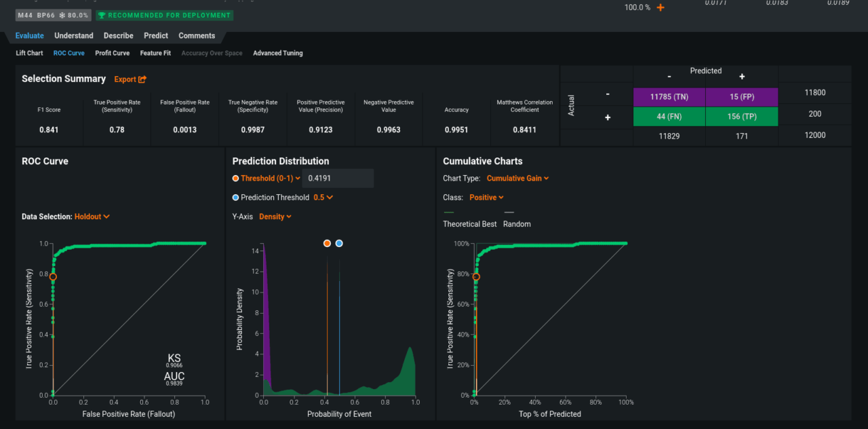Click the threshold value field showing 0.4191
The height and width of the screenshot is (429, 868).
(x=337, y=179)
